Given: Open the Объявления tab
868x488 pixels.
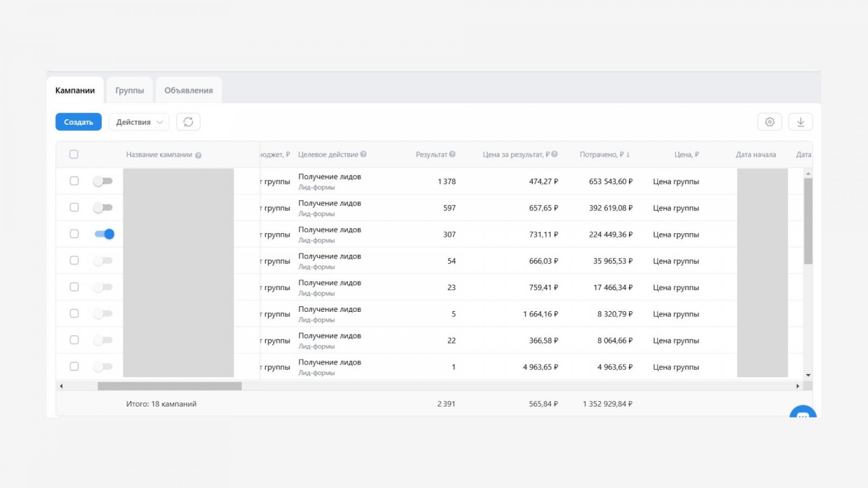Looking at the screenshot, I should [x=188, y=91].
